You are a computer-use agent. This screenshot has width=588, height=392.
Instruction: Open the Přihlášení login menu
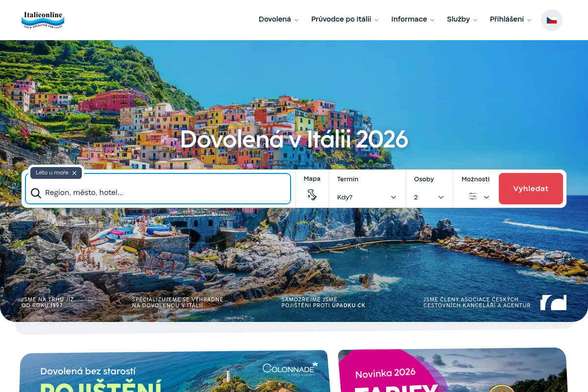pos(511,20)
